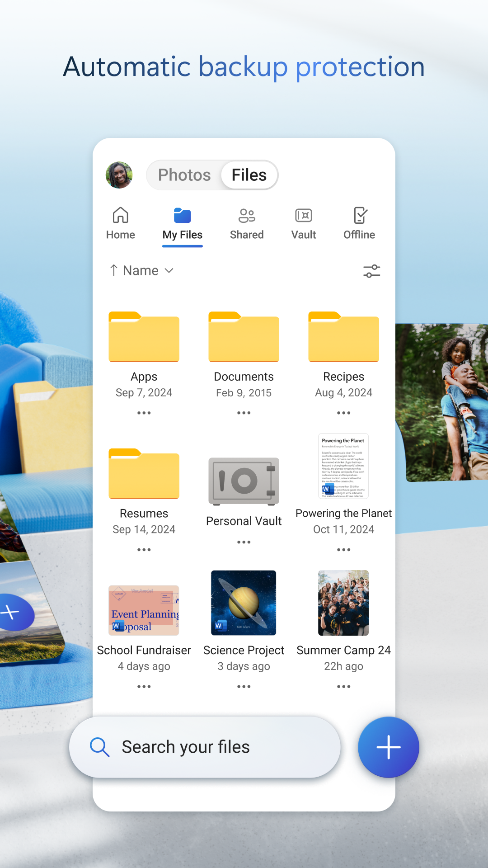Open the Personal Vault safe
The image size is (488, 868).
coord(244,481)
